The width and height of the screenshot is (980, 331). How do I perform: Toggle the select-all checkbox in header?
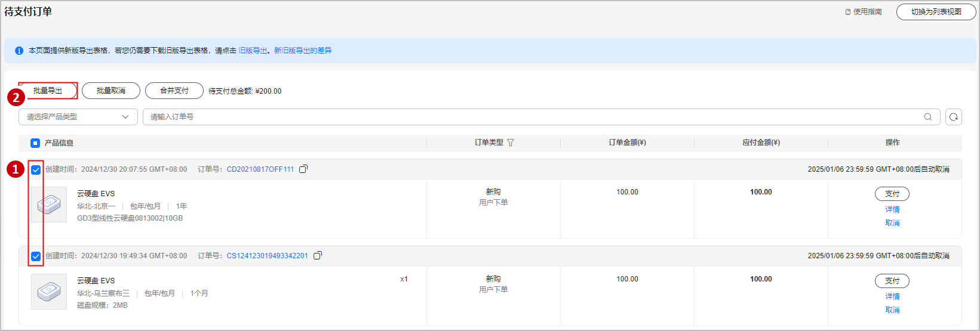[x=35, y=143]
